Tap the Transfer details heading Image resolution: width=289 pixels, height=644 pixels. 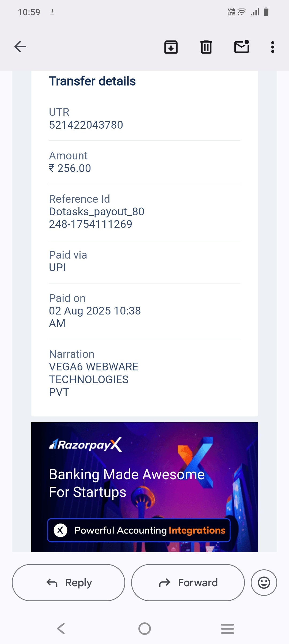click(x=92, y=81)
